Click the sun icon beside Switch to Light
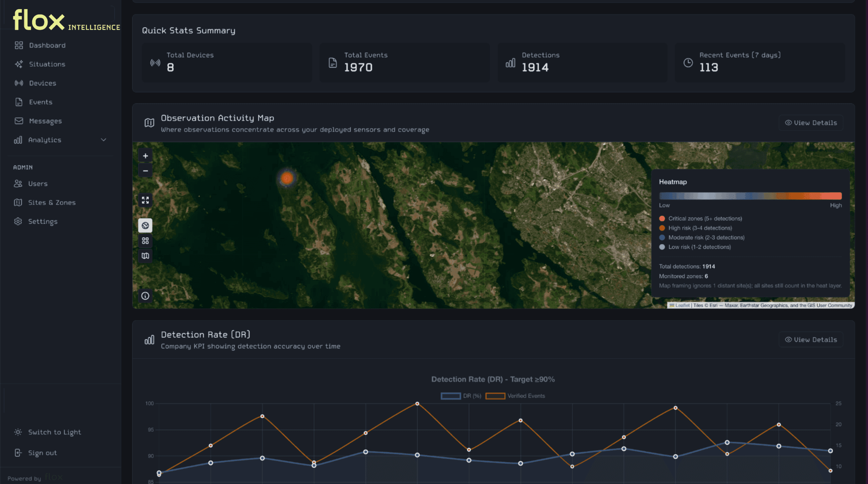Screen dimensions: 868x484 18,432
